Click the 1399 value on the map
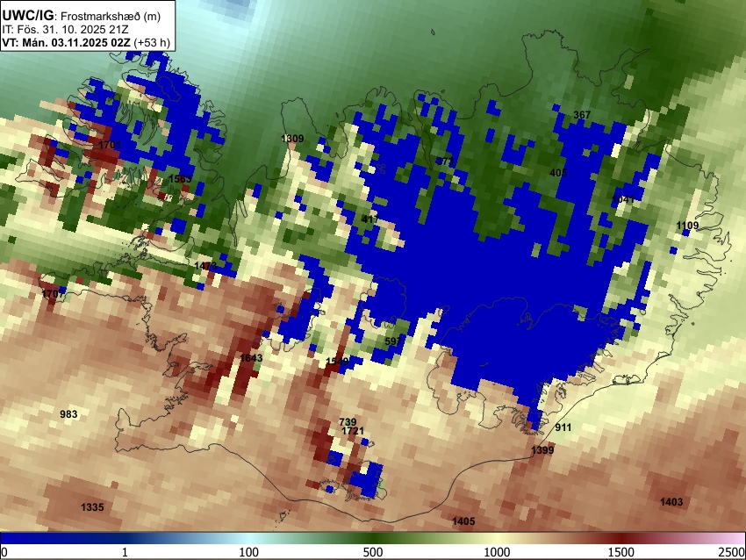 click(542, 449)
